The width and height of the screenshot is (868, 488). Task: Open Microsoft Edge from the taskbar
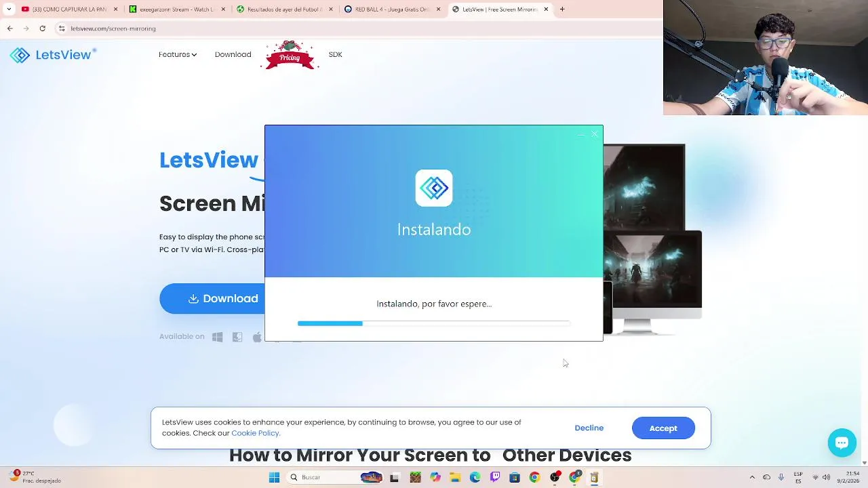pos(475,478)
